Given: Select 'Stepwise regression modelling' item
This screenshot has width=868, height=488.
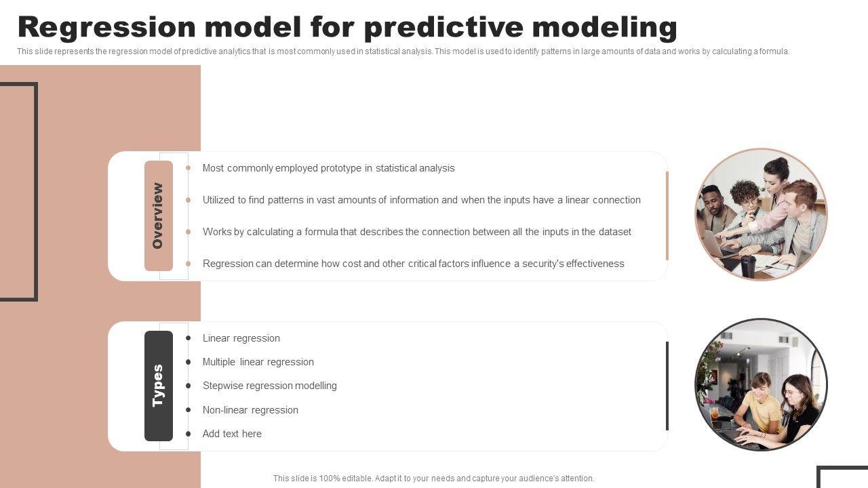Looking at the screenshot, I should tap(269, 386).
